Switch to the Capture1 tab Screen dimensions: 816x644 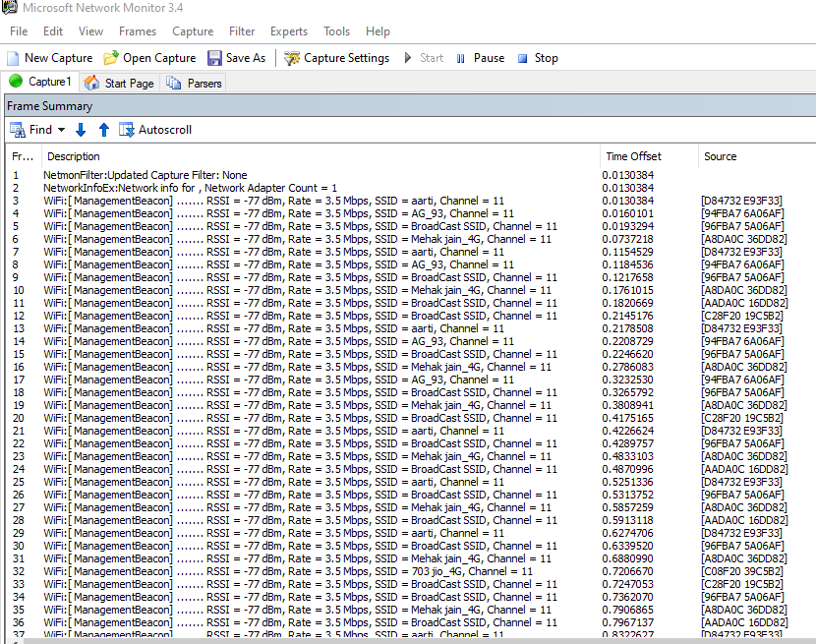(40, 82)
